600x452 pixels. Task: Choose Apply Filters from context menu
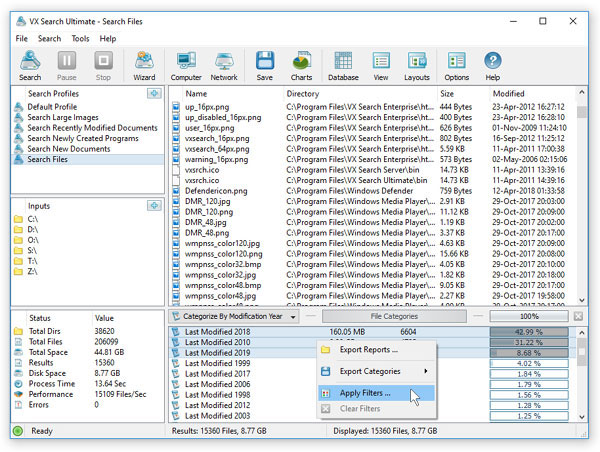click(x=377, y=393)
